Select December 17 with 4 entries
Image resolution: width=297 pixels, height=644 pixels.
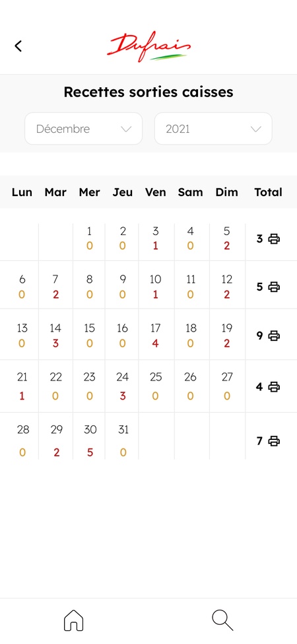click(x=156, y=335)
